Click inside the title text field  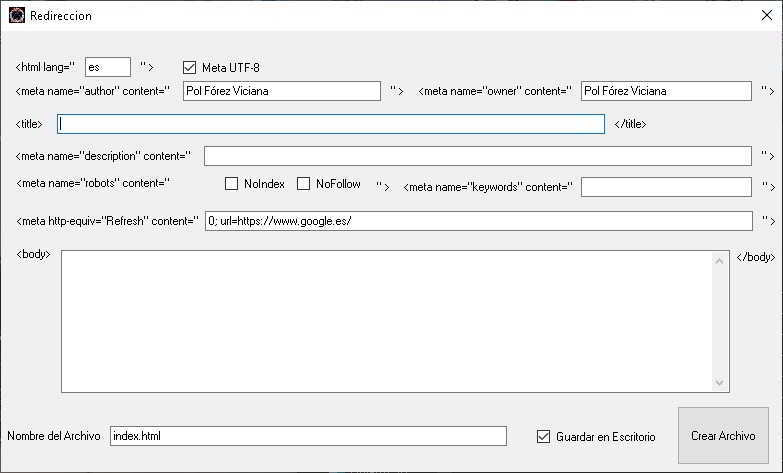click(x=331, y=124)
